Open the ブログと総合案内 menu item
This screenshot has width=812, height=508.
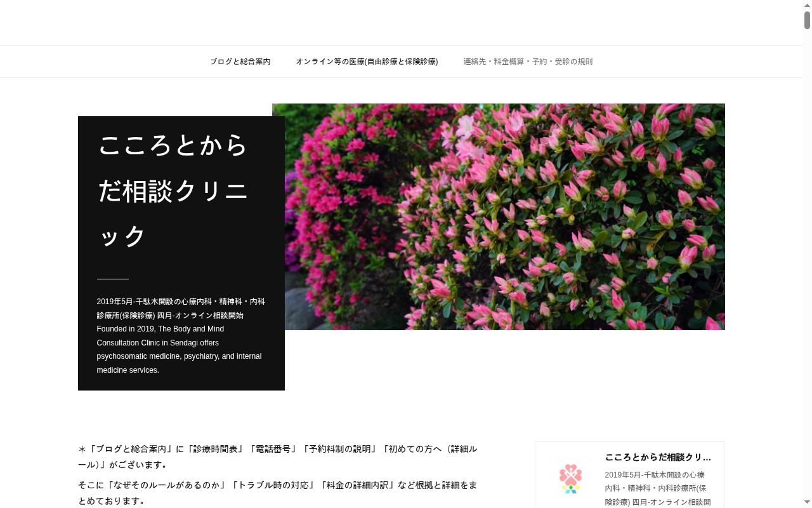coord(240,62)
